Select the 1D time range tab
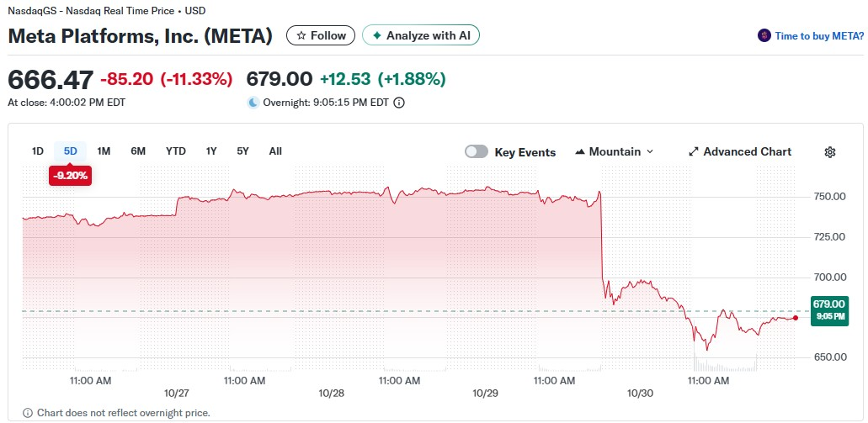 tap(38, 151)
